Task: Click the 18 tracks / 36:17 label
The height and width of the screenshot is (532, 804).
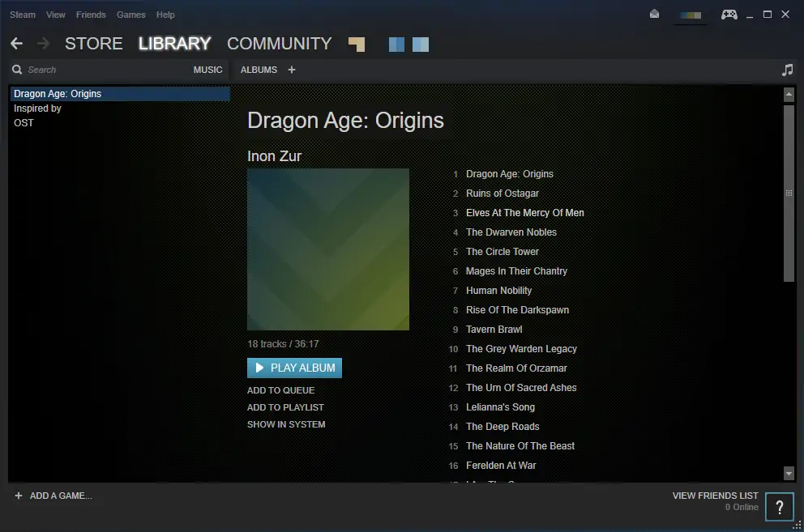Action: pos(283,344)
